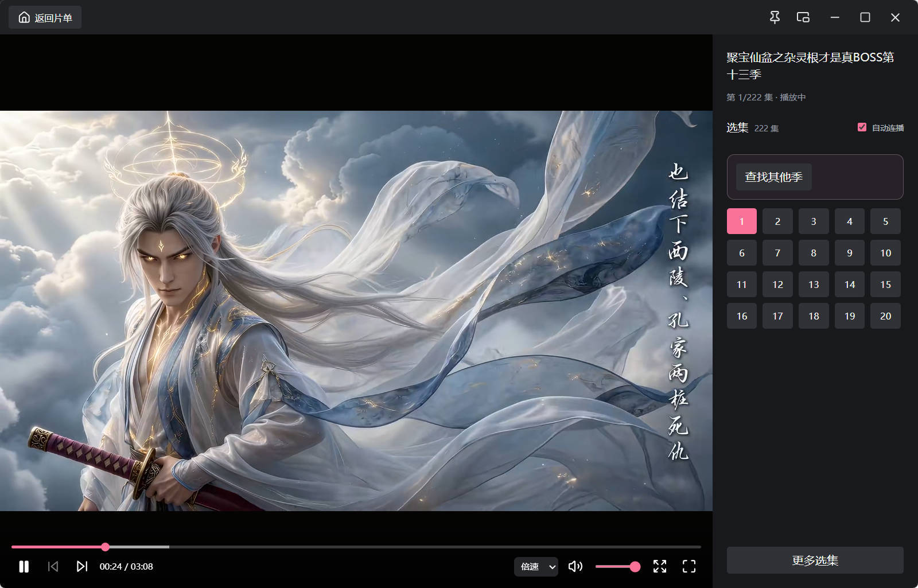The image size is (918, 588).
Task: Toggle the 自动连播 autoplay checkbox
Action: tap(862, 127)
